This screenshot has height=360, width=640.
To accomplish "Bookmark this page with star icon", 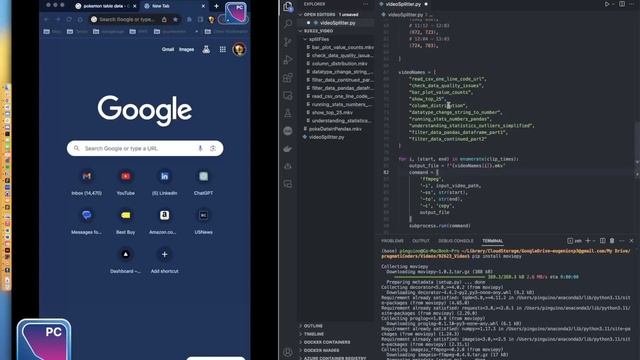I will (x=175, y=19).
